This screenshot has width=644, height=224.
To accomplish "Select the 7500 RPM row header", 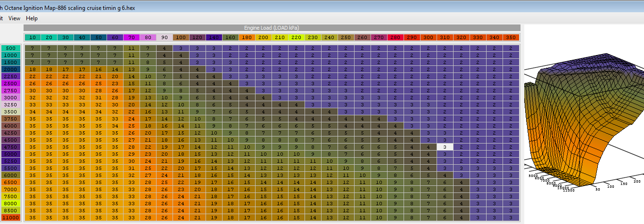I will [x=11, y=196].
